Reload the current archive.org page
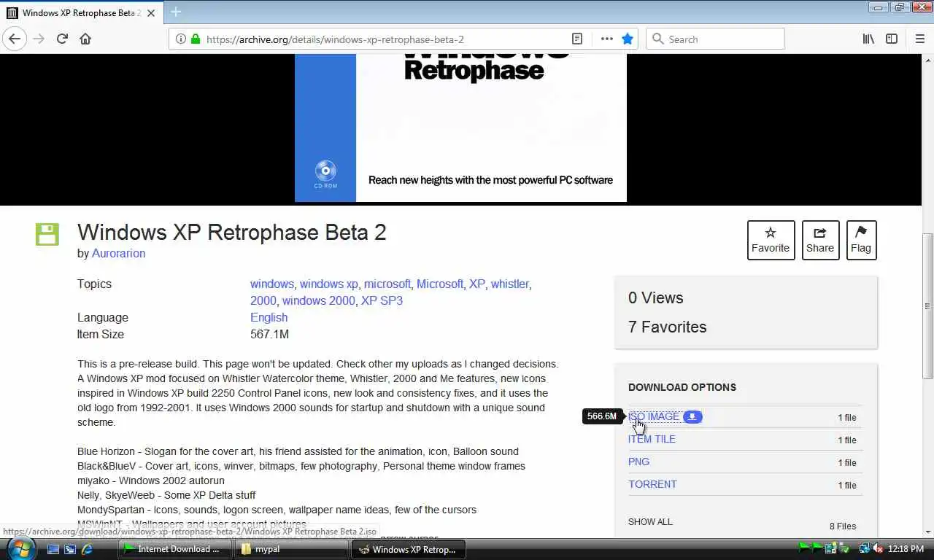The height and width of the screenshot is (560, 934). coord(62,39)
